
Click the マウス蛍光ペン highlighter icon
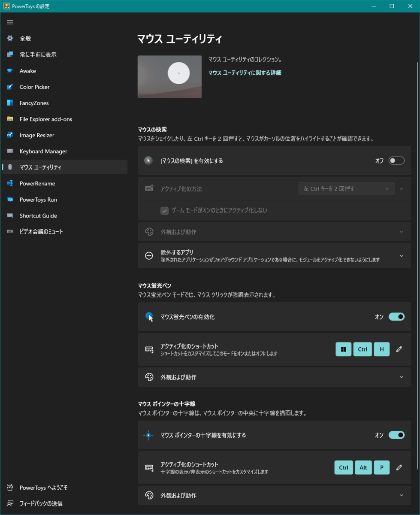[149, 317]
